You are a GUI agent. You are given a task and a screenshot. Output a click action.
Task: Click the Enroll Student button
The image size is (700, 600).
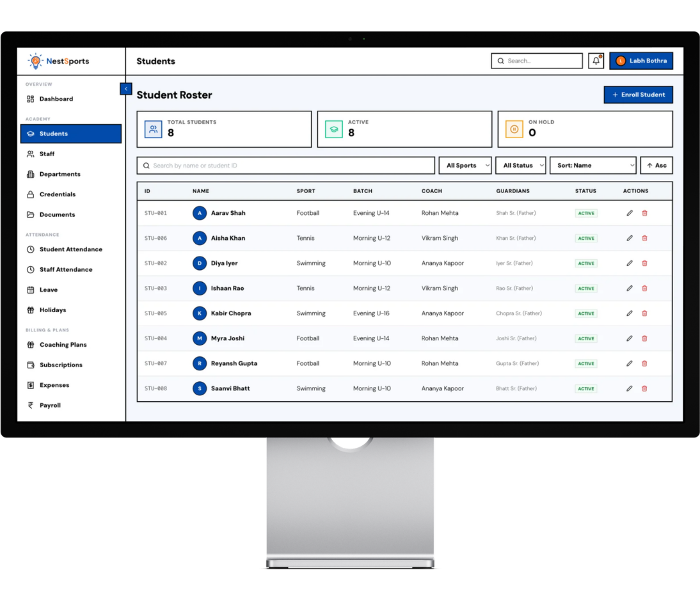pyautogui.click(x=639, y=95)
